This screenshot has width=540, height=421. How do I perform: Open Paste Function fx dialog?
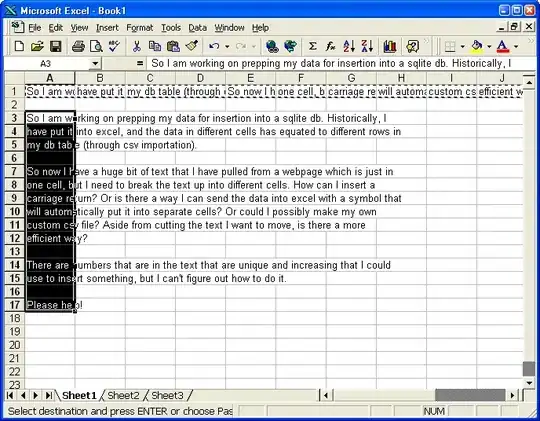click(x=331, y=46)
